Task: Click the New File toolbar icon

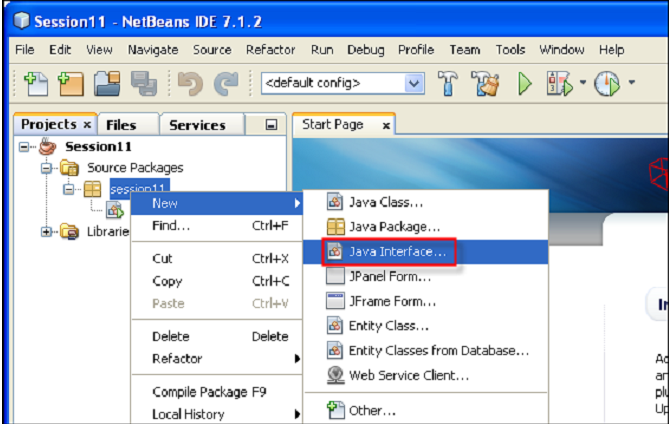Action: point(36,84)
